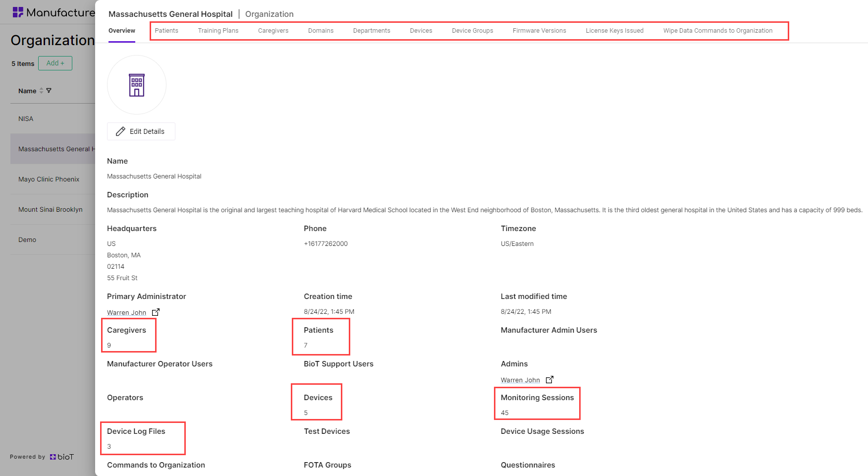The height and width of the screenshot is (476, 868).
Task: Click the Questionnaires label
Action: click(528, 465)
